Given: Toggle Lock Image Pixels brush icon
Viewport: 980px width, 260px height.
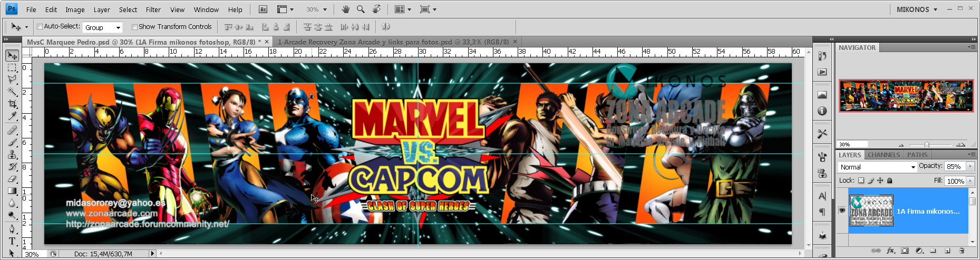Looking at the screenshot, I should click(871, 181).
